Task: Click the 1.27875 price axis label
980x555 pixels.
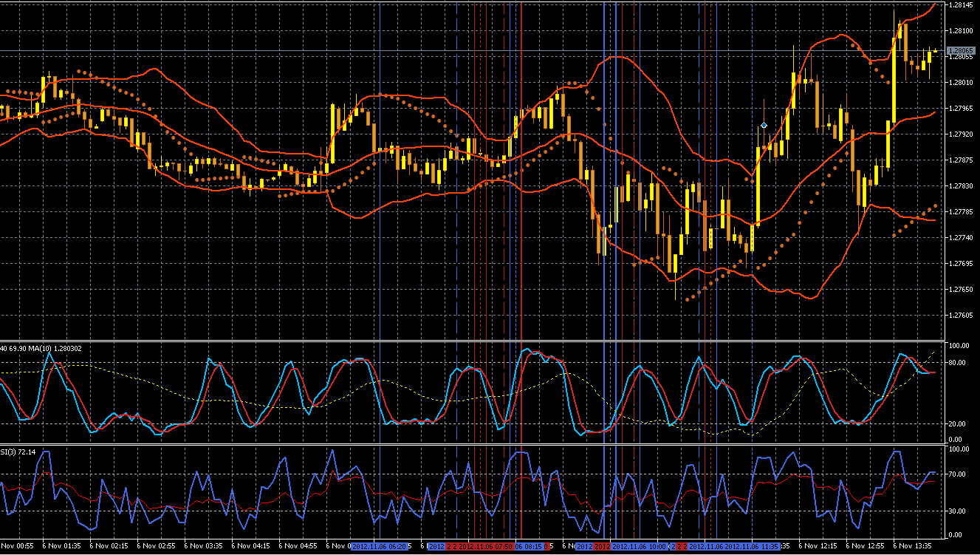Action: tap(961, 160)
